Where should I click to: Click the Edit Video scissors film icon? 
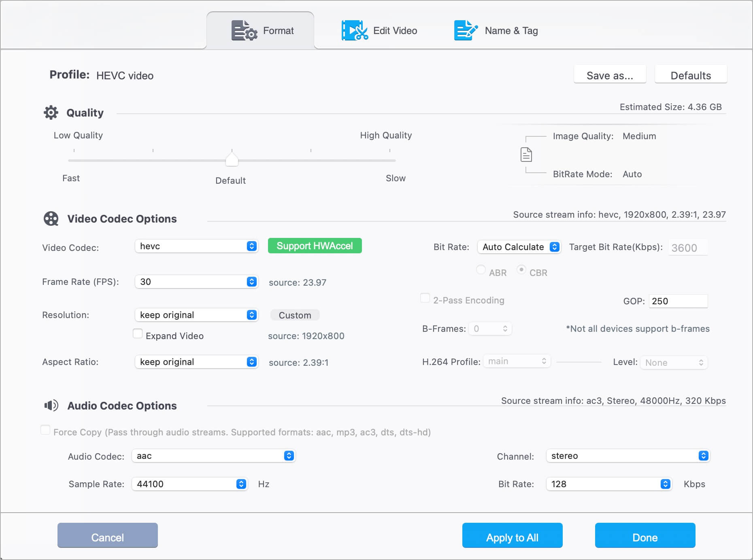tap(354, 31)
